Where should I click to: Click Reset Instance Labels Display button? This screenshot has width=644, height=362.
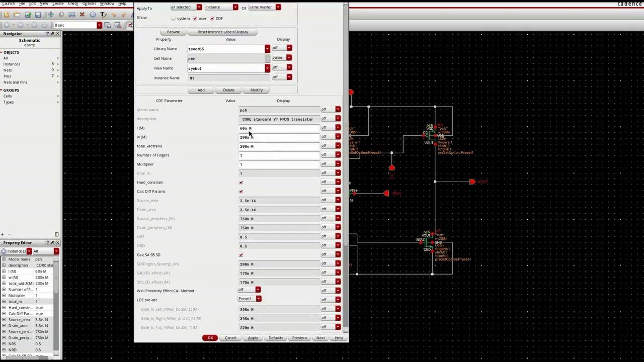(x=223, y=32)
